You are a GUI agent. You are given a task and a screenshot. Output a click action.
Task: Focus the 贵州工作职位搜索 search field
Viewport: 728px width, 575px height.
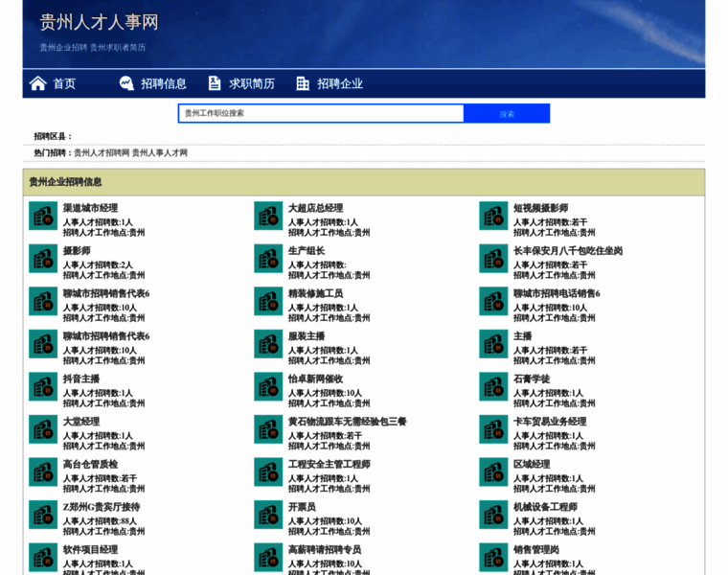[x=321, y=113]
